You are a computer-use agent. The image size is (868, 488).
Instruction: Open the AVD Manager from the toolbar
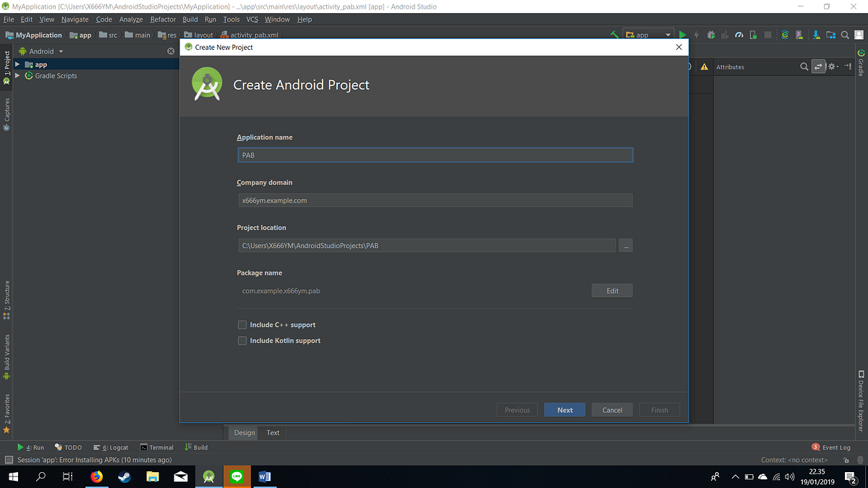pyautogui.click(x=799, y=34)
